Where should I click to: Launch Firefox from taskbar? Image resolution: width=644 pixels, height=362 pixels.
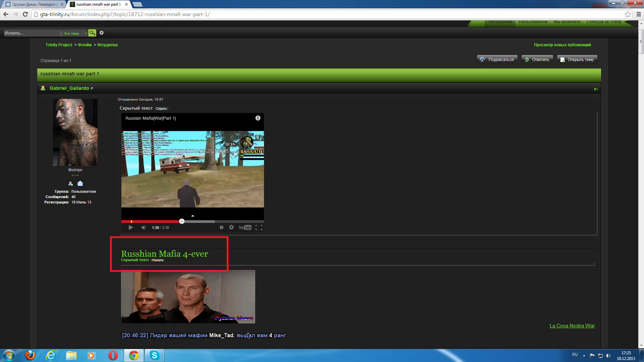click(x=30, y=355)
